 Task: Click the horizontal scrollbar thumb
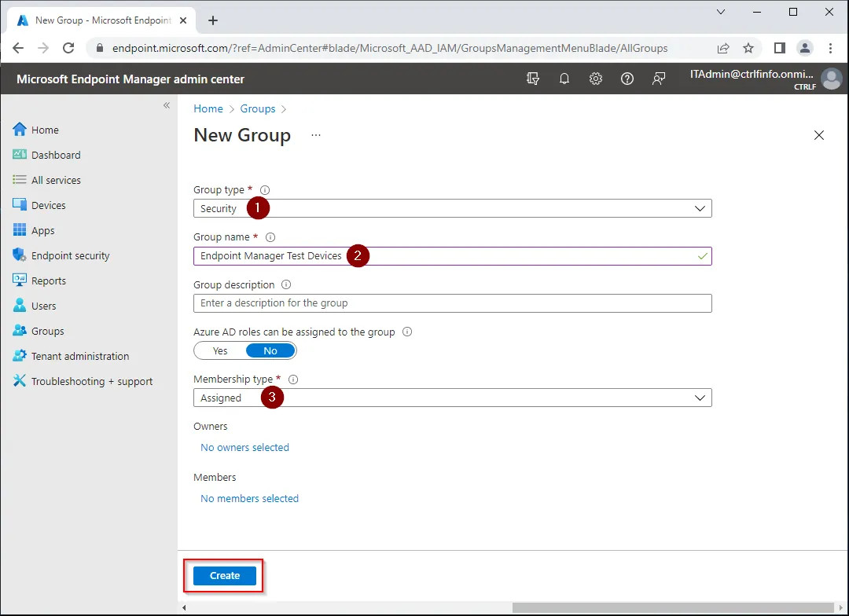[x=673, y=608]
